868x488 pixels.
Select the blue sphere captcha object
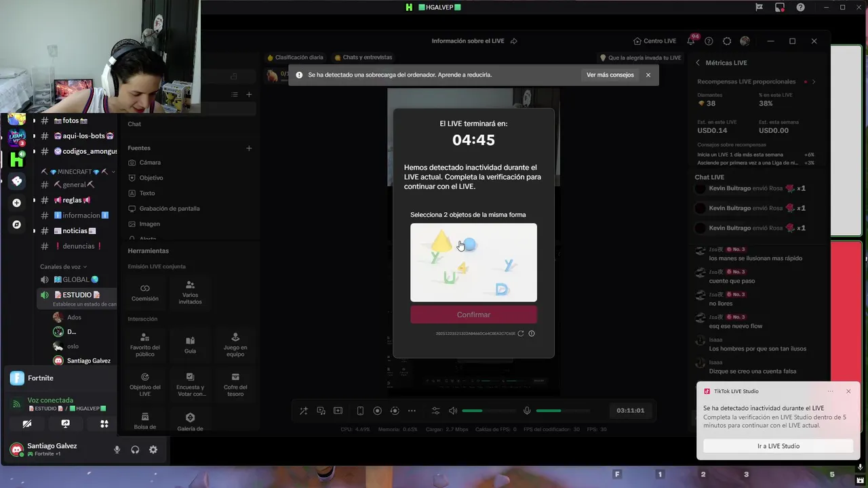coord(469,245)
